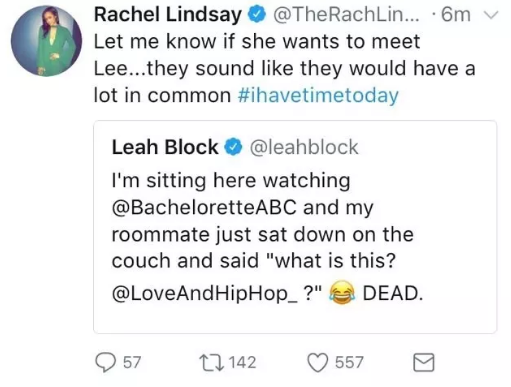511x387 pixels.
Task: View the 142 retweets count
Action: click(242, 363)
